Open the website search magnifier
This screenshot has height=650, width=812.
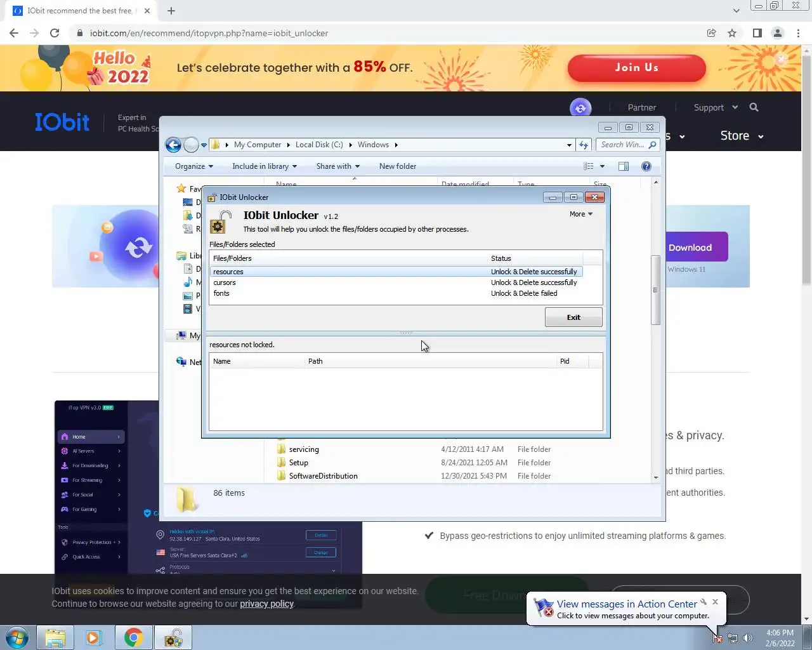coord(754,107)
